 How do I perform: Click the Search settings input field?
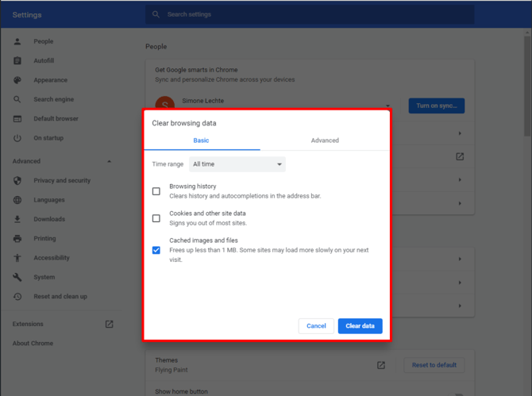tap(310, 14)
